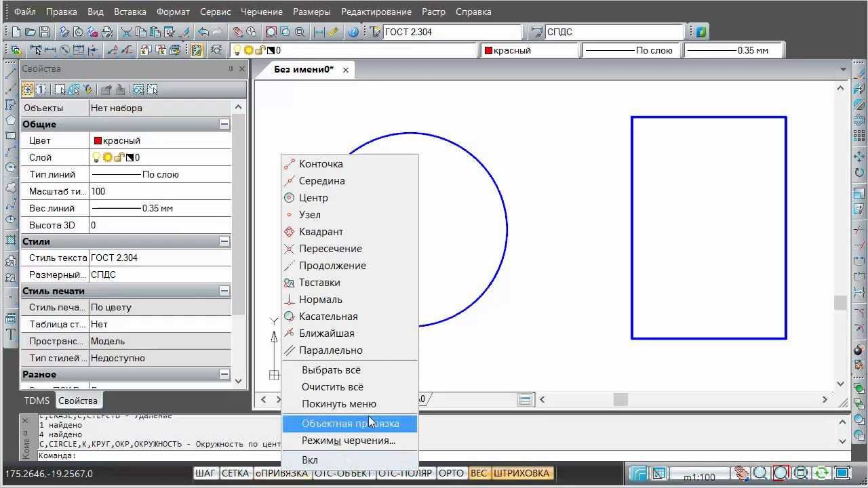Click the text style icon beside ГОСТ 2.304
868x488 pixels.
[x=376, y=32]
